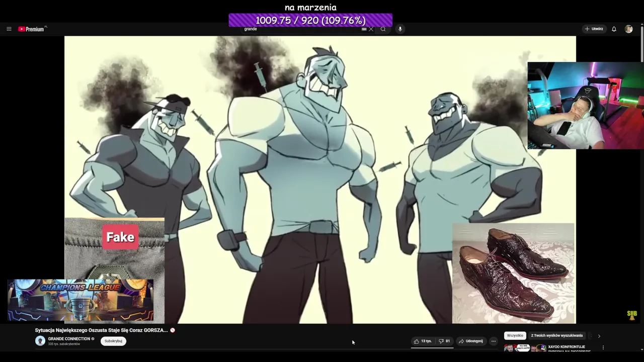Screen dimensions: 644x362
Task: Open the account avatar menu
Action: (629, 29)
